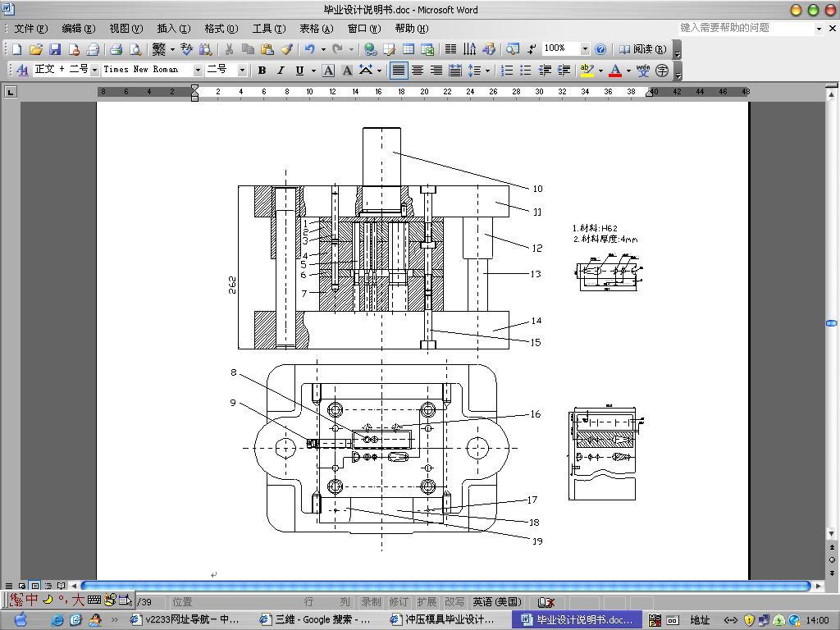This screenshot has width=840, height=630.
Task: Toggle overtype mode 改写 in the status bar
Action: coord(454,601)
